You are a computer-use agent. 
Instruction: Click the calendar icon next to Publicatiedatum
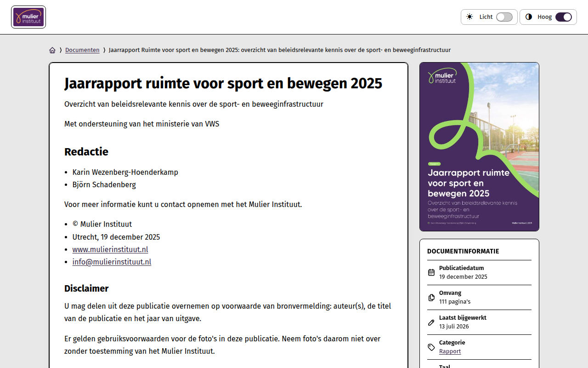tap(431, 272)
